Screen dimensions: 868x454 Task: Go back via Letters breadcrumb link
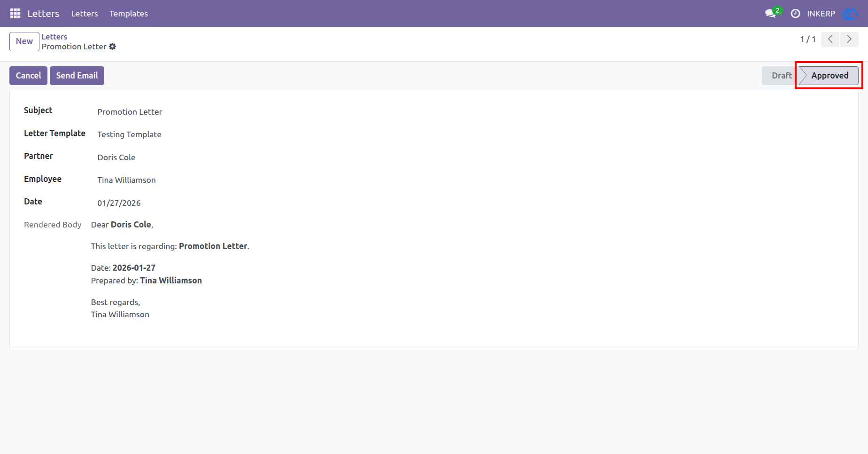click(x=54, y=37)
